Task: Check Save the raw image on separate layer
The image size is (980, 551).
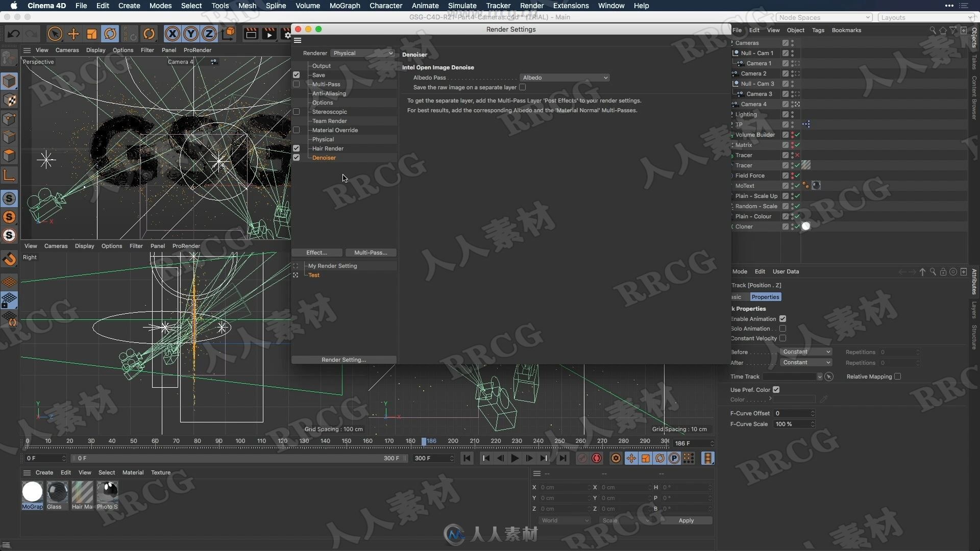Action: tap(522, 87)
